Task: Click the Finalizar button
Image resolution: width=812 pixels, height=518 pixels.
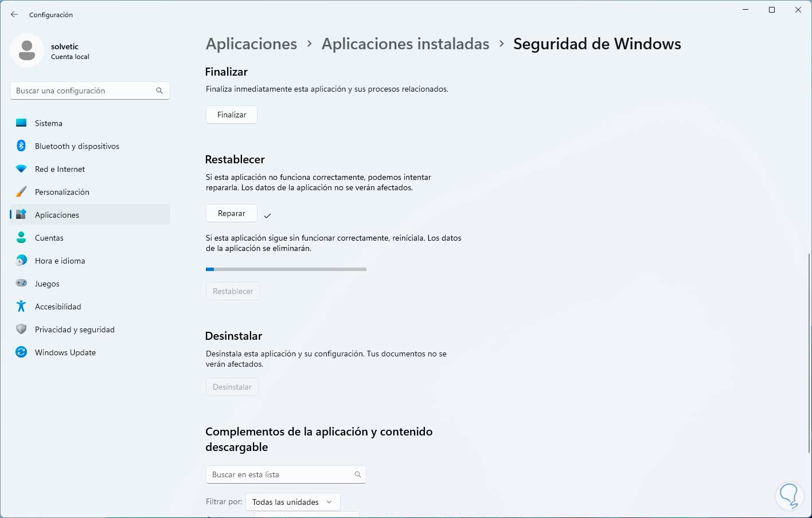Action: click(232, 115)
